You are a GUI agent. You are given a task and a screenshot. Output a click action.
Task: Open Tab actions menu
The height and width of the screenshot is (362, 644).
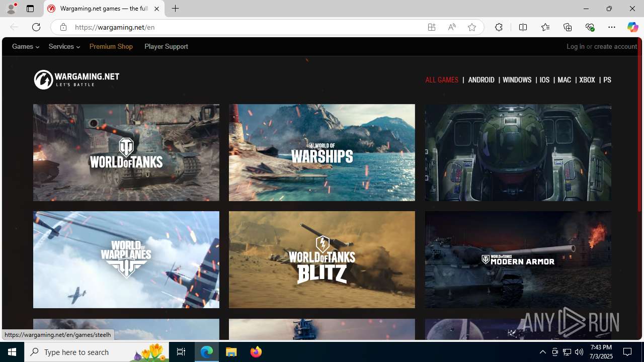tap(30, 9)
